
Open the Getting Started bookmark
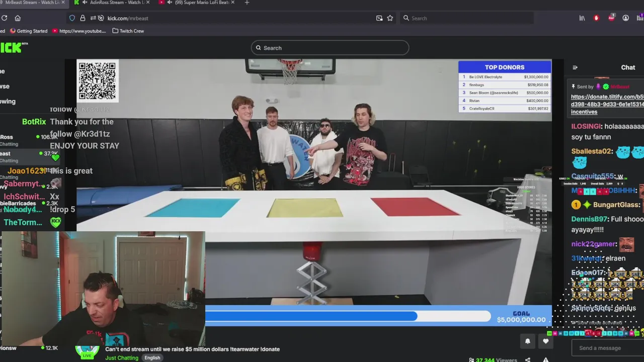(x=29, y=31)
